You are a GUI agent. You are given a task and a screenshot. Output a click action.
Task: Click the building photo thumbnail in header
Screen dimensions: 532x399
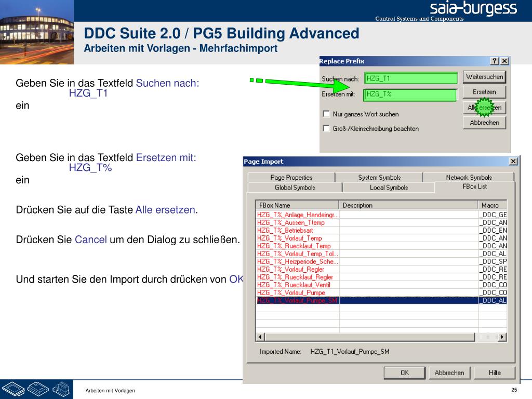[x=37, y=32]
